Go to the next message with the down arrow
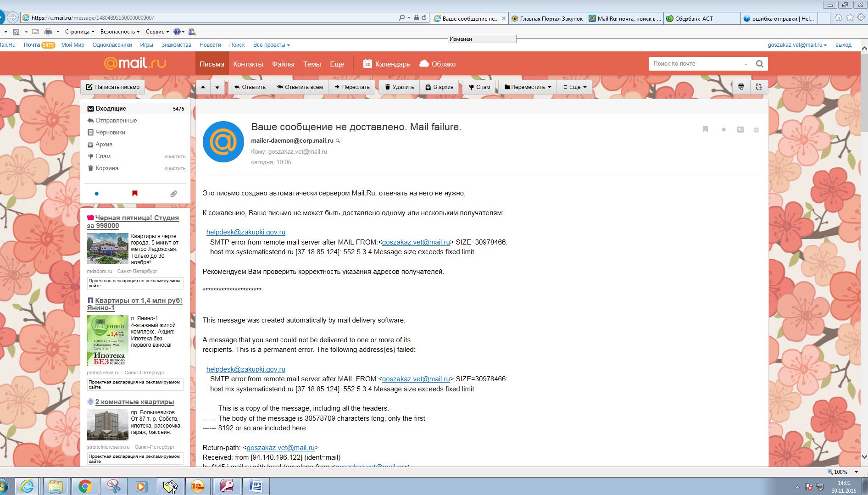This screenshot has height=495, width=868. [217, 87]
